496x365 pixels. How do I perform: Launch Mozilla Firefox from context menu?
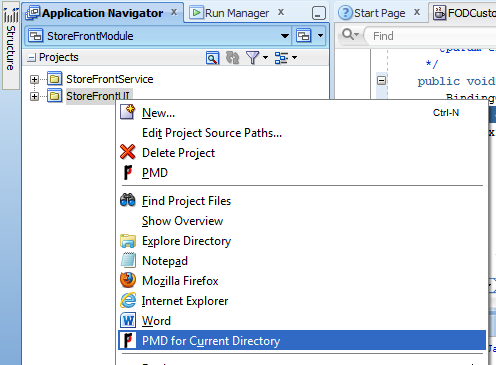click(x=303, y=281)
